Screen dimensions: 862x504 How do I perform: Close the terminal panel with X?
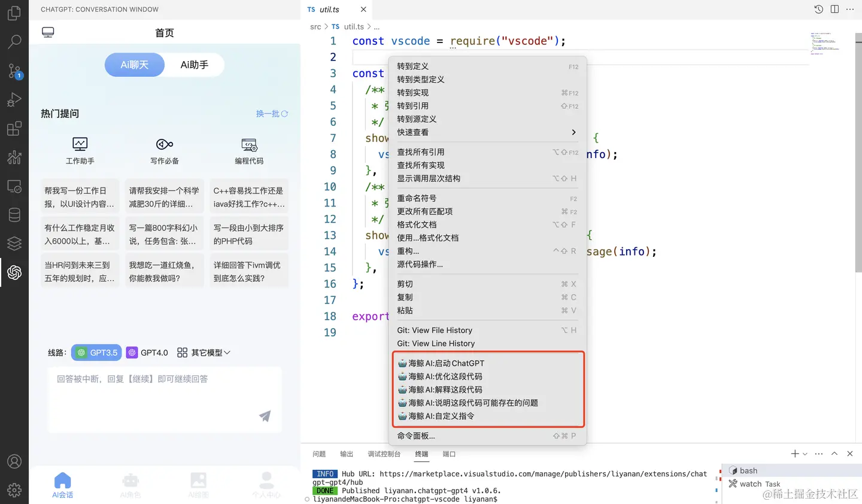(850, 454)
